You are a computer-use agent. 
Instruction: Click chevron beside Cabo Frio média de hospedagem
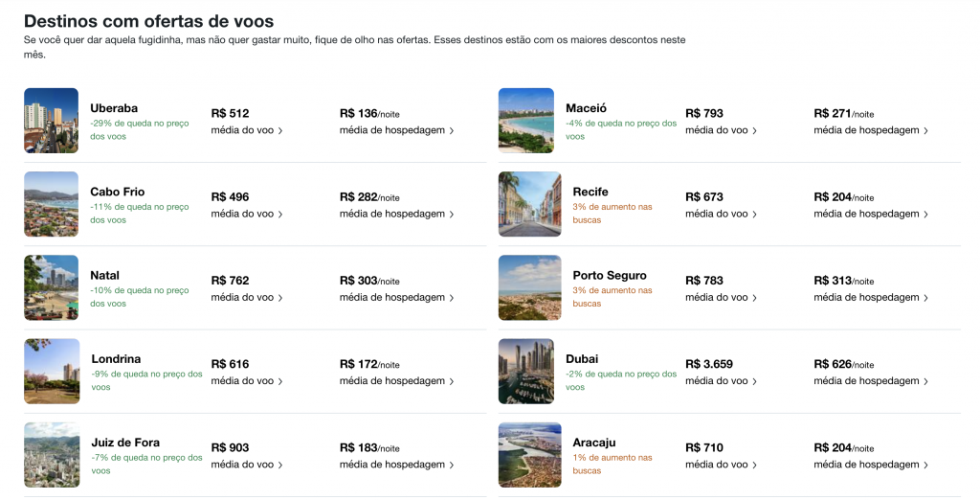tap(452, 214)
